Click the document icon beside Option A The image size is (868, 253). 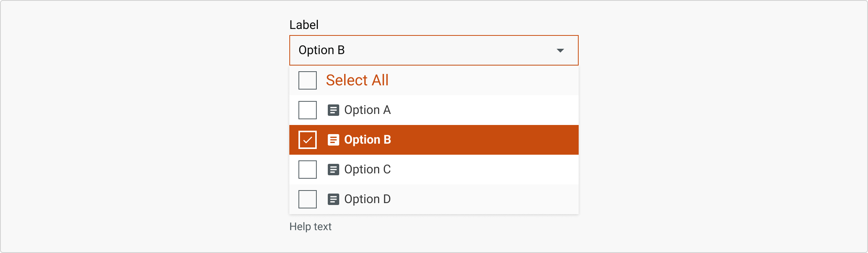[333, 110]
